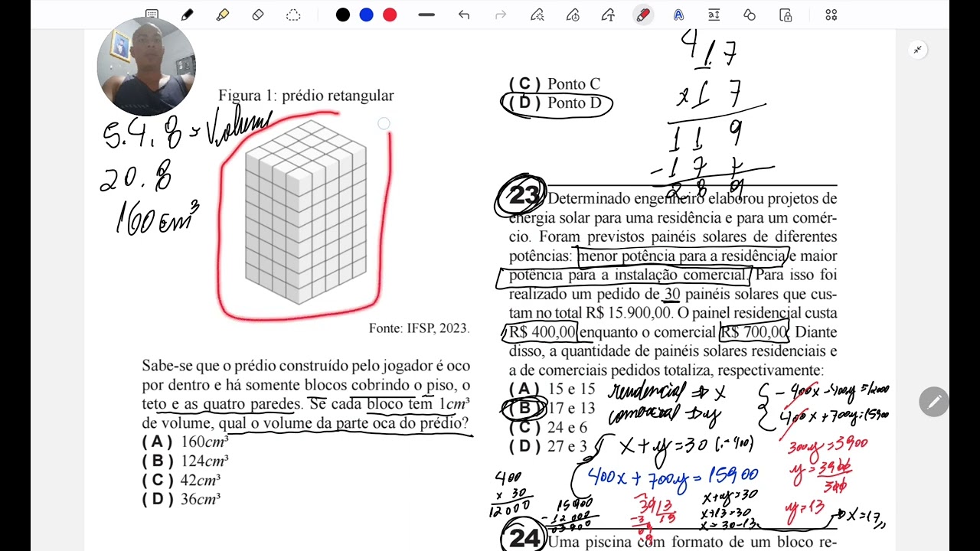
Task: Click the circled (D) Ponto D option
Action: 556,103
